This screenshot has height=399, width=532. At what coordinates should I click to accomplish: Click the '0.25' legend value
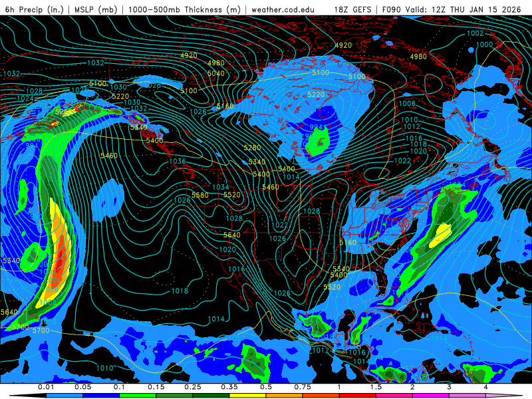coord(193,387)
